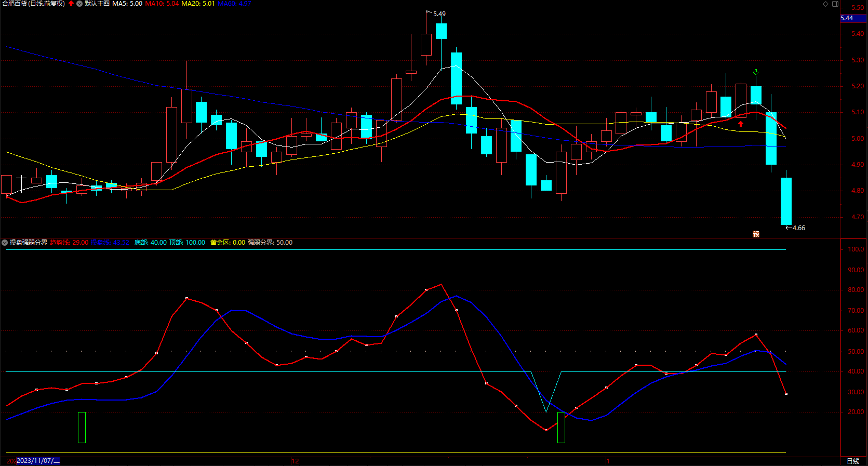Click the 预 marker icon near chart bottom

click(x=756, y=234)
